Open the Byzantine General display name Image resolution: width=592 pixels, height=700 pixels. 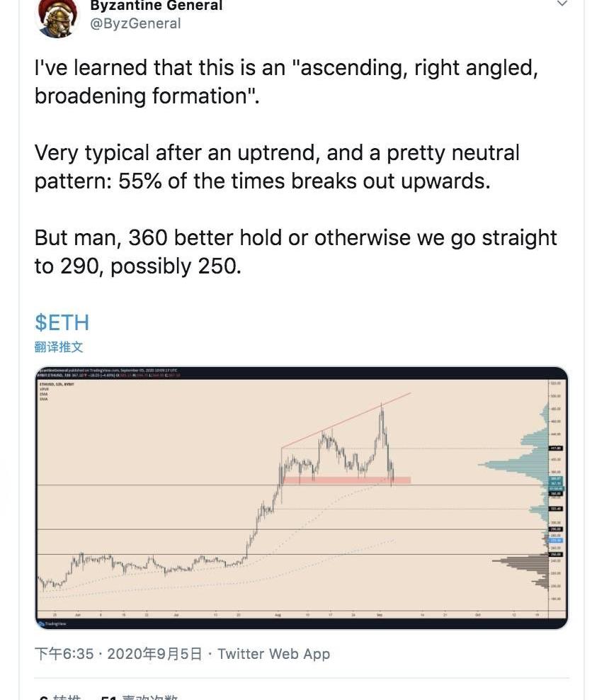click(156, 6)
